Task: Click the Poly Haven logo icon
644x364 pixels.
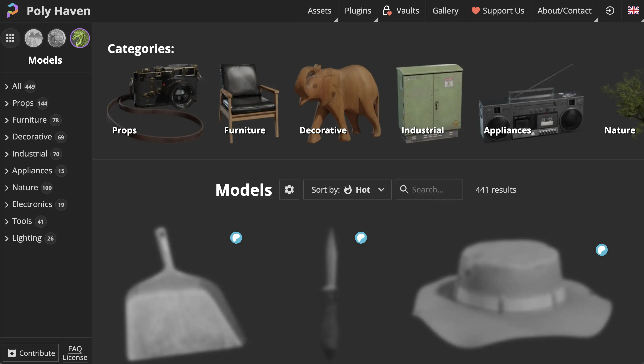Action: [12, 10]
